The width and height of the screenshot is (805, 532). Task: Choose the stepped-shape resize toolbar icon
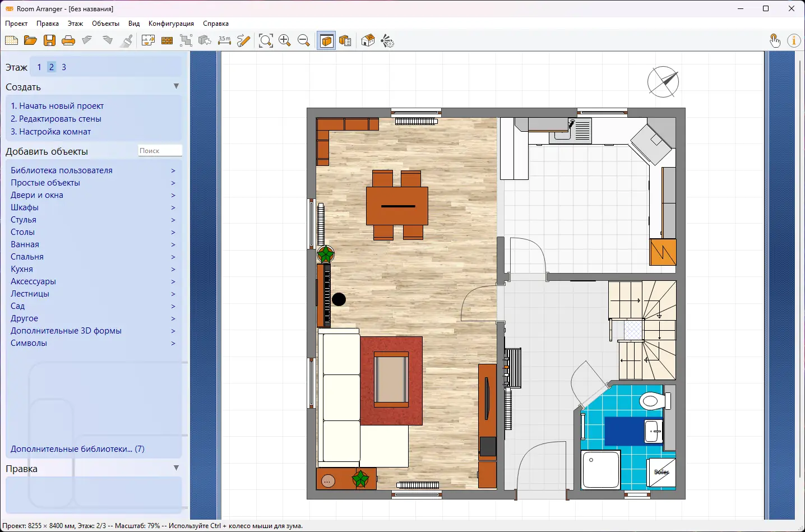(x=186, y=40)
